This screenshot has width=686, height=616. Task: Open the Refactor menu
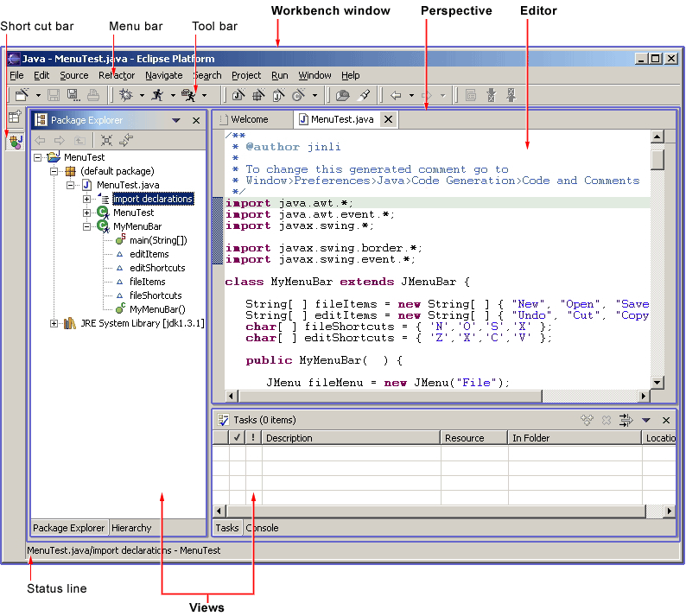(x=117, y=75)
